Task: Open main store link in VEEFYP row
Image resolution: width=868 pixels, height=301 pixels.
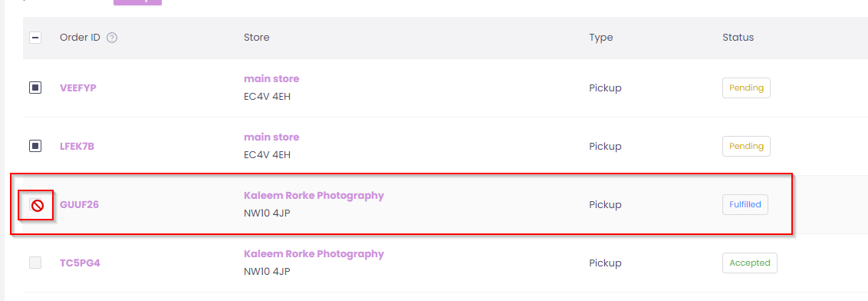Action: tap(271, 79)
